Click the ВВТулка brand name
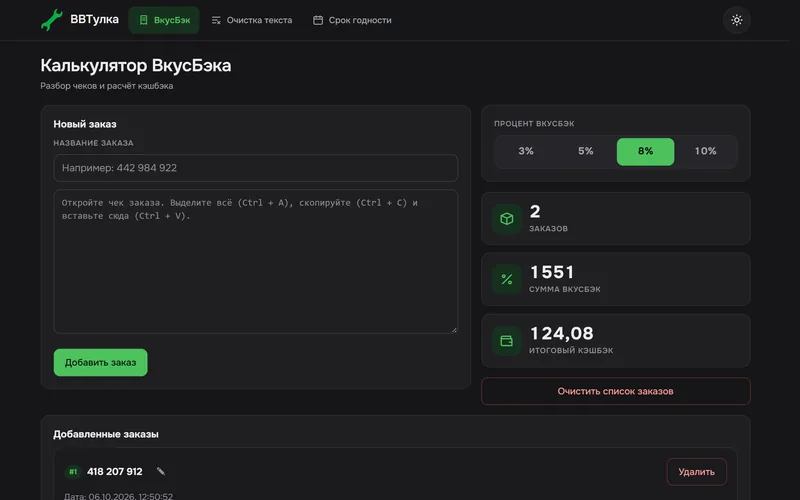Image resolution: width=800 pixels, height=500 pixels. 94,19
